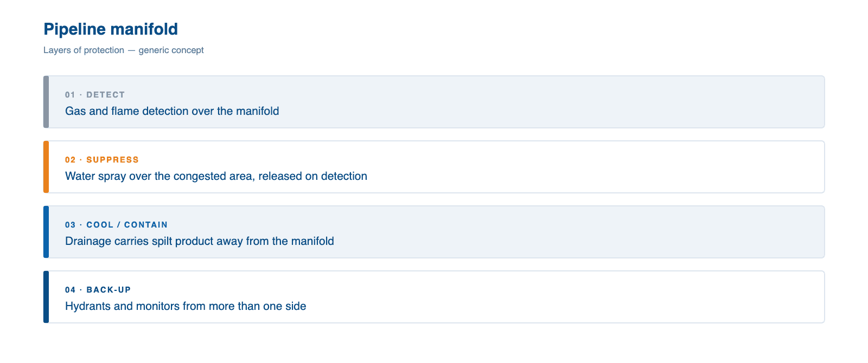Click Water spray over the congested area text
This screenshot has width=868, height=363.
pos(216,176)
